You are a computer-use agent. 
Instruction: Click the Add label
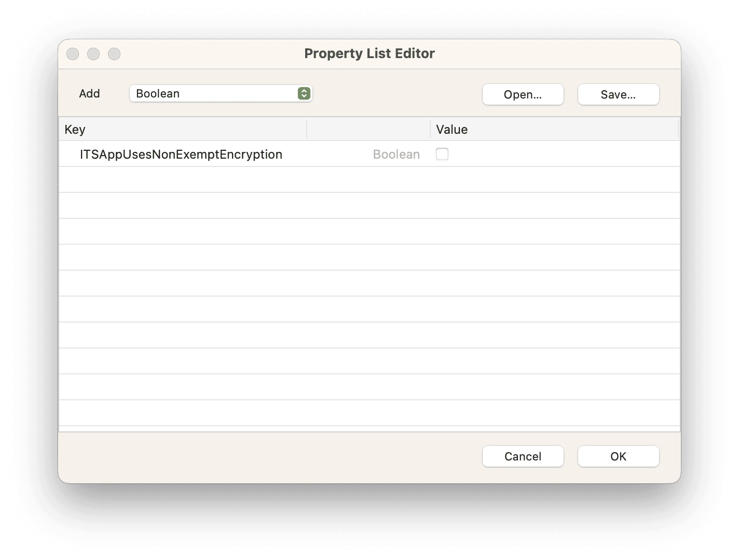[x=89, y=93]
